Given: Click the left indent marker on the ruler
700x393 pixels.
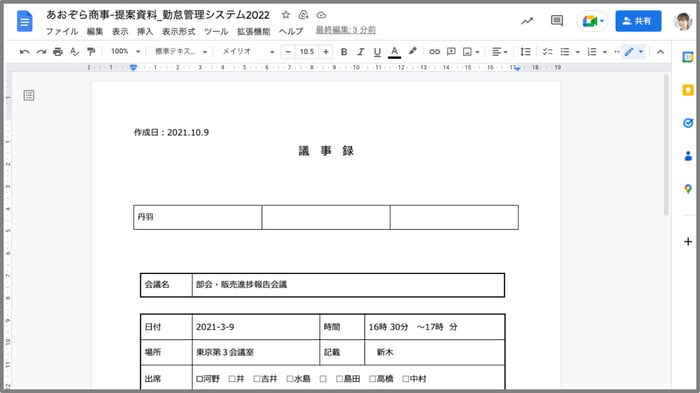Looking at the screenshot, I should [133, 67].
